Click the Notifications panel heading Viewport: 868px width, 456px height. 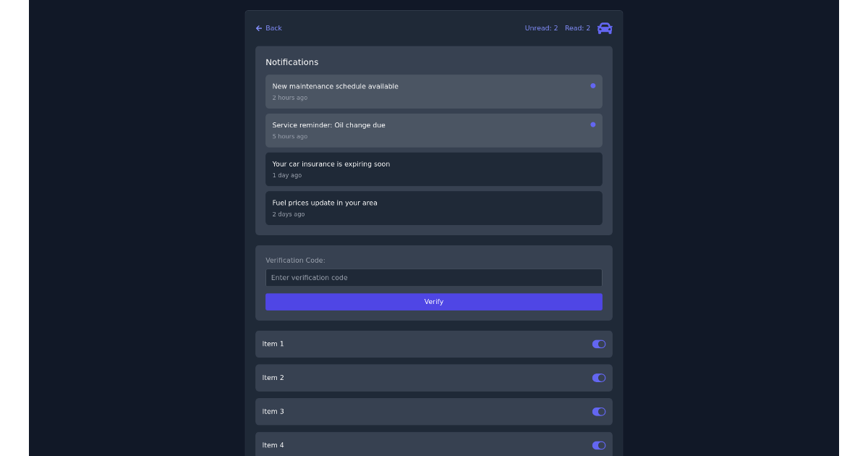pos(292,62)
